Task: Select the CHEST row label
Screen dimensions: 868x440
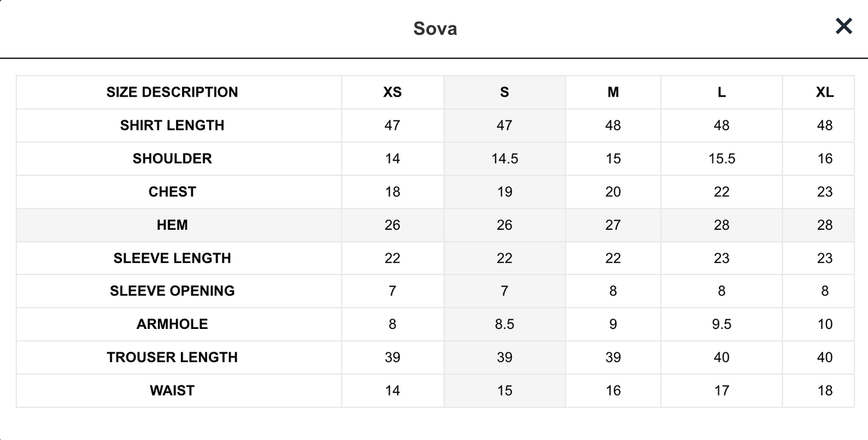Action: [172, 191]
